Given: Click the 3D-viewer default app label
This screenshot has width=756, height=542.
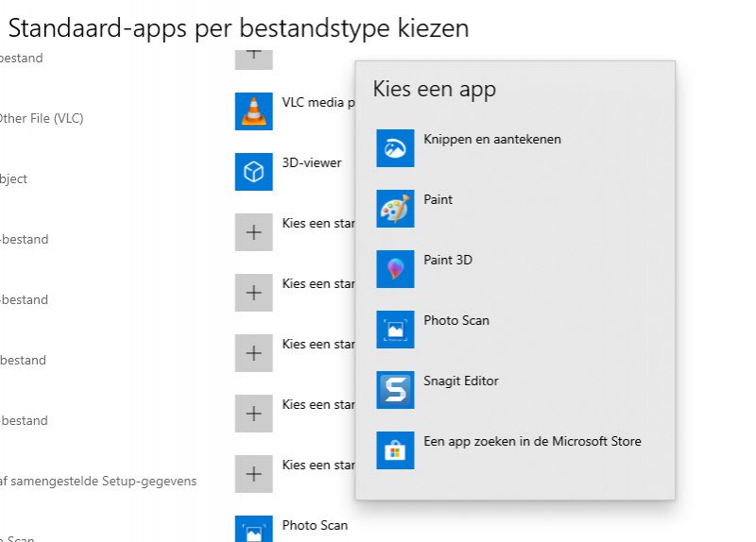Looking at the screenshot, I should [x=312, y=162].
